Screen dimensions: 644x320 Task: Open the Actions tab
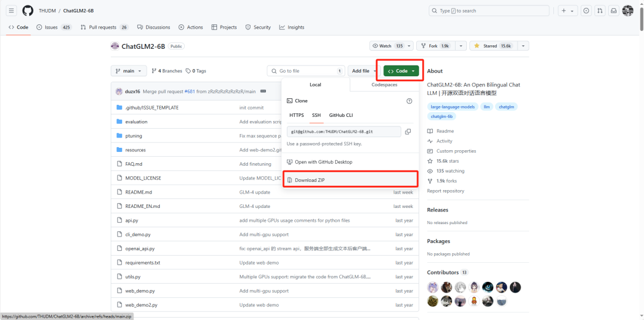point(191,27)
